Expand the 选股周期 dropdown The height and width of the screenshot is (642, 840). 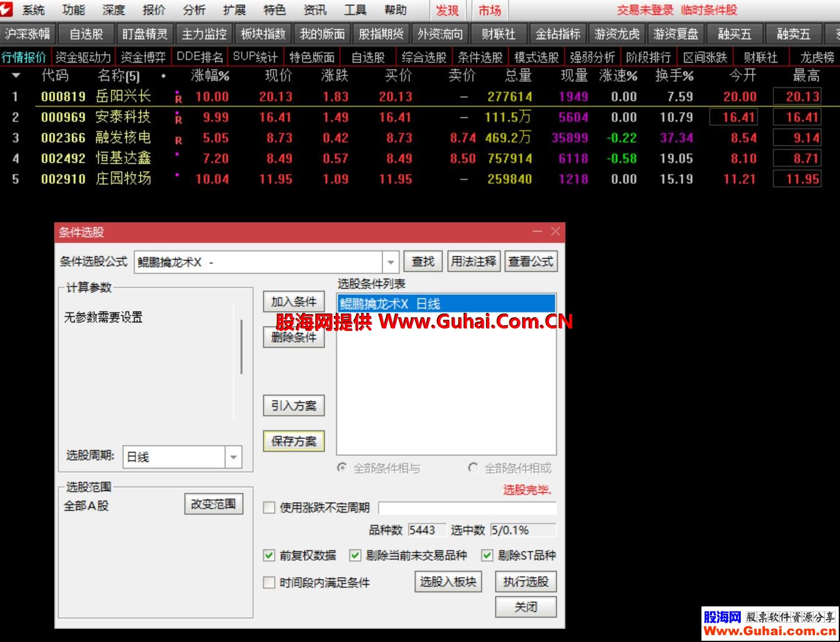tap(233, 457)
